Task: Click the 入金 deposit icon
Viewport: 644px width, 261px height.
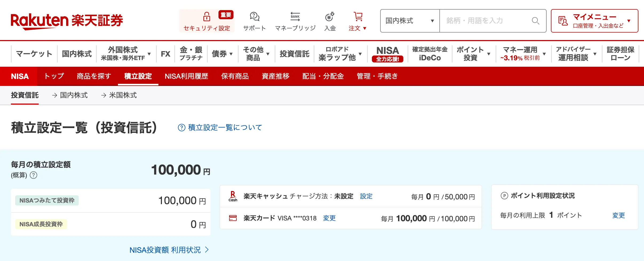Action: click(330, 17)
